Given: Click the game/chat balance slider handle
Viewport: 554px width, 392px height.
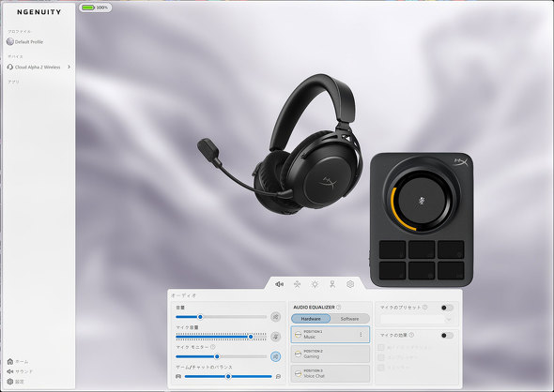Looking at the screenshot, I should (228, 376).
